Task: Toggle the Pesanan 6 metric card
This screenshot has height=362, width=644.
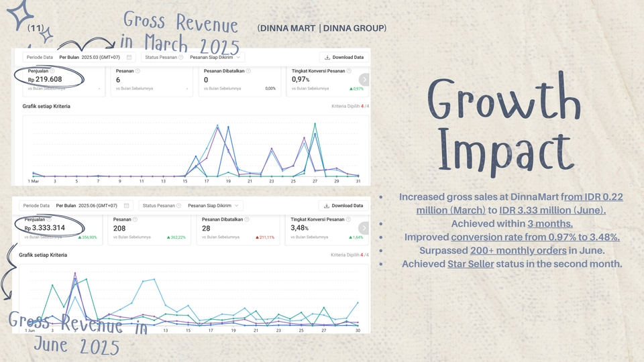Action: [x=150, y=80]
